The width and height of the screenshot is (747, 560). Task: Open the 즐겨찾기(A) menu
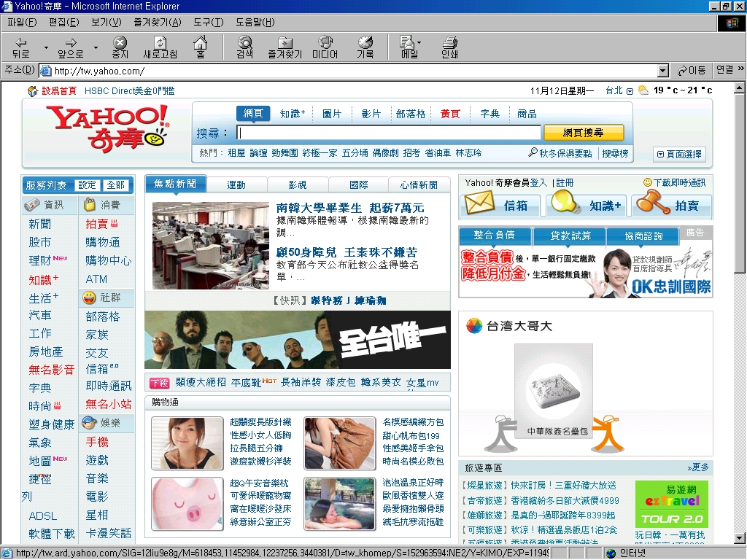(158, 23)
